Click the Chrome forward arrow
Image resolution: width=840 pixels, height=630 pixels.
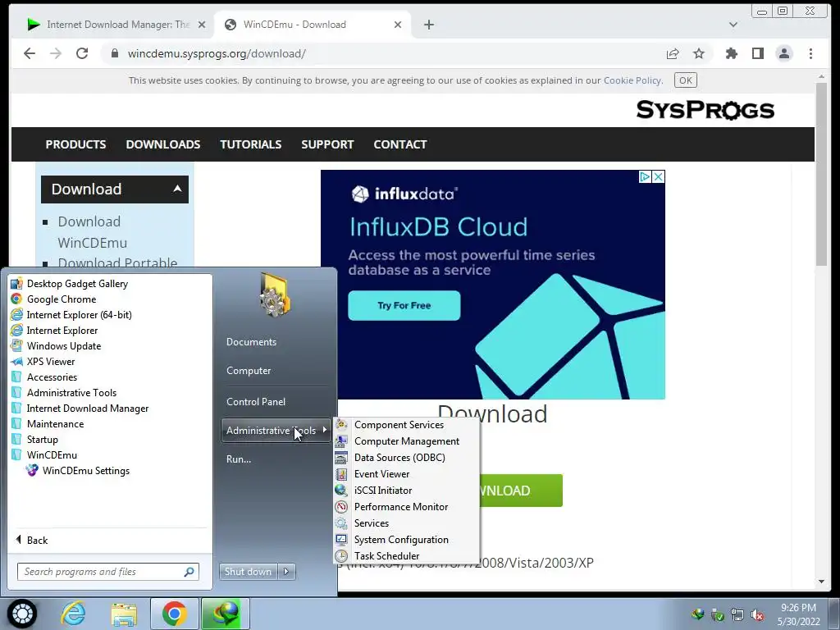(56, 53)
